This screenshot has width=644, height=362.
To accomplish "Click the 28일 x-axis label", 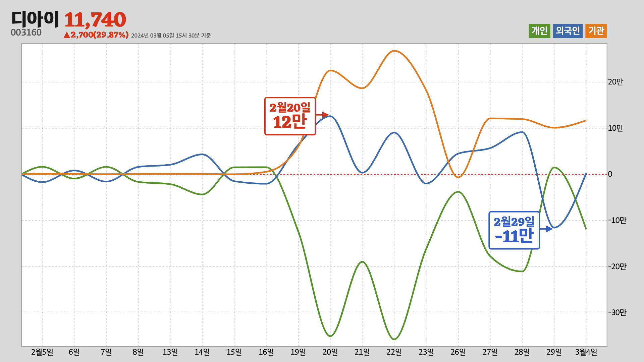I will tap(522, 352).
